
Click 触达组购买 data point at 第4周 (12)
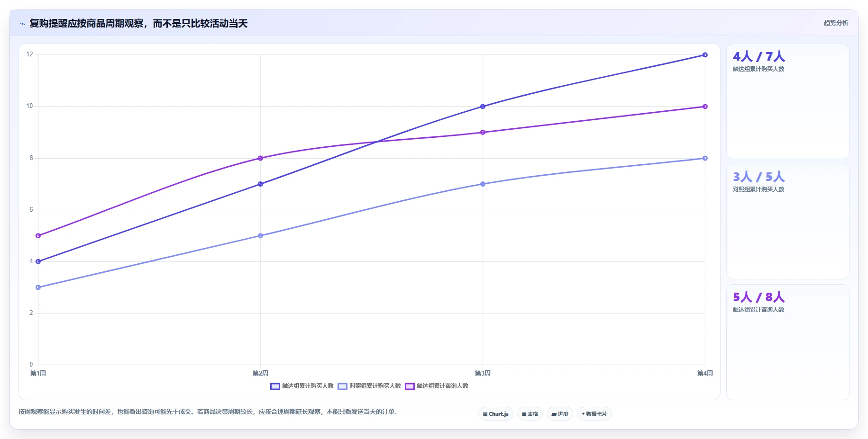click(705, 55)
